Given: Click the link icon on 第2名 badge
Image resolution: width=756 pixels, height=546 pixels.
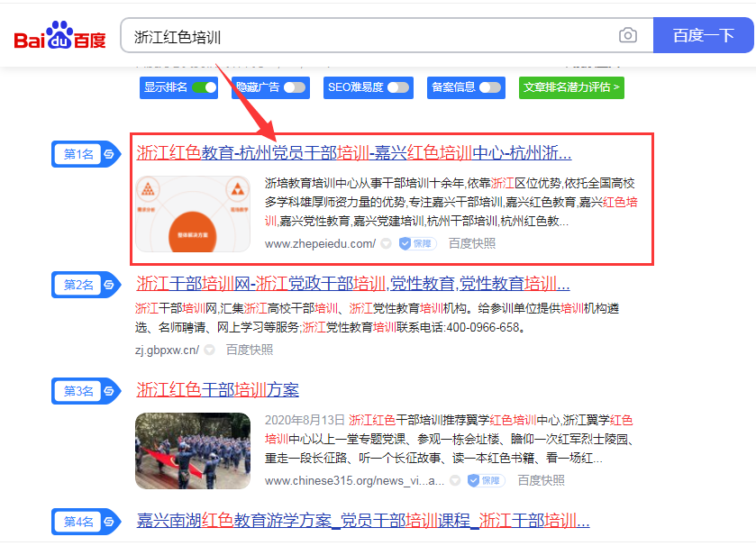Looking at the screenshot, I should pyautogui.click(x=109, y=285).
